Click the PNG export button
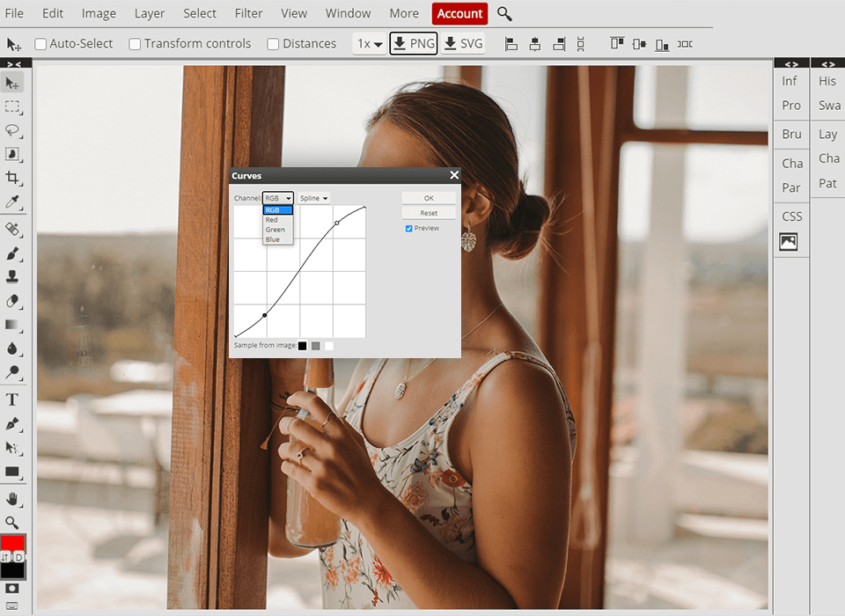Viewport: 845px width, 616px height. [x=414, y=42]
